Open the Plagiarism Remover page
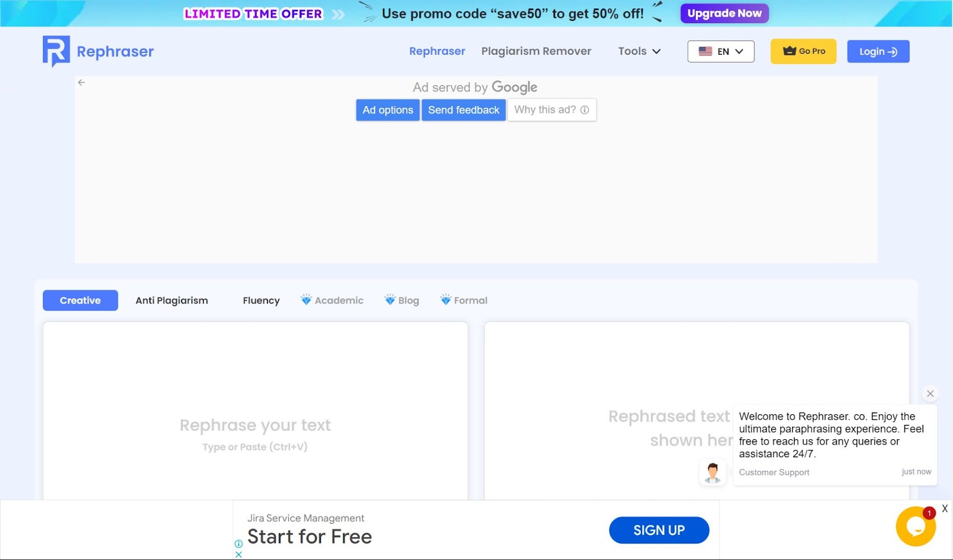953x560 pixels. [536, 51]
